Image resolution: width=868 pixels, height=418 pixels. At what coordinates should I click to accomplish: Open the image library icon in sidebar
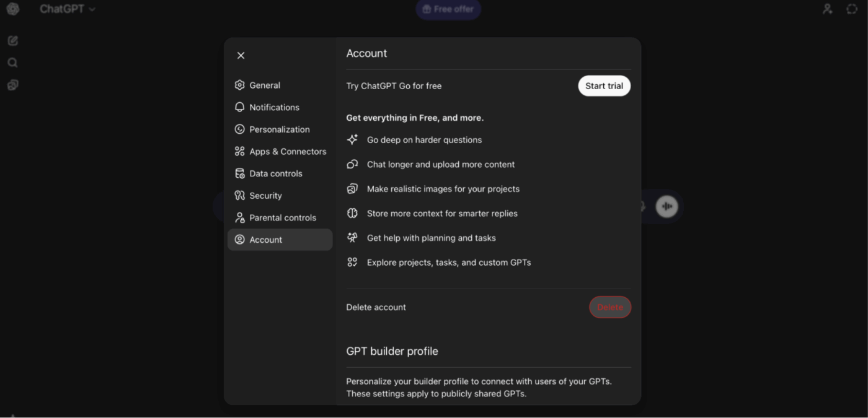12,84
